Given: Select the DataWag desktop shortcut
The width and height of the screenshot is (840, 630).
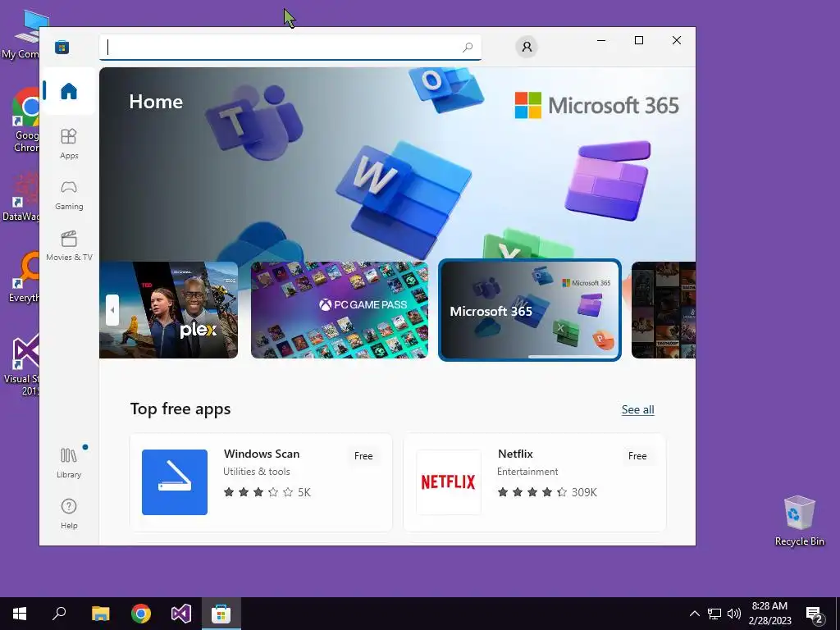Looking at the screenshot, I should (x=22, y=197).
